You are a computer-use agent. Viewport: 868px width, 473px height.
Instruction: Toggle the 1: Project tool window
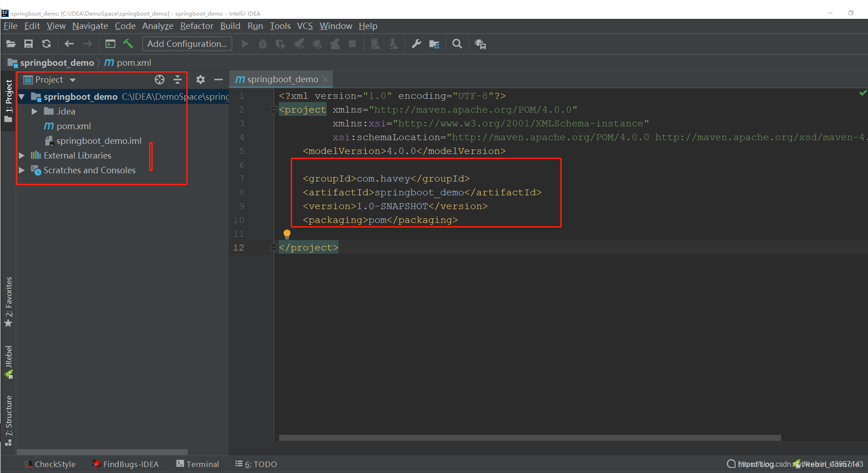point(8,101)
